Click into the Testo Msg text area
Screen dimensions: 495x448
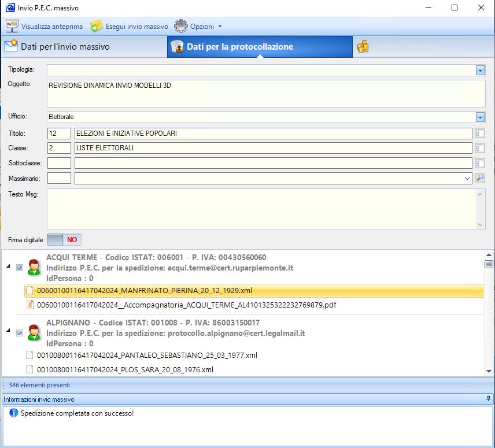point(260,209)
